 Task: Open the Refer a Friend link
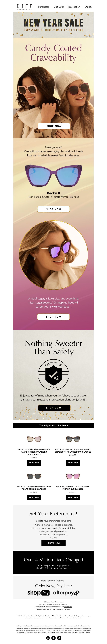click(59, 602)
